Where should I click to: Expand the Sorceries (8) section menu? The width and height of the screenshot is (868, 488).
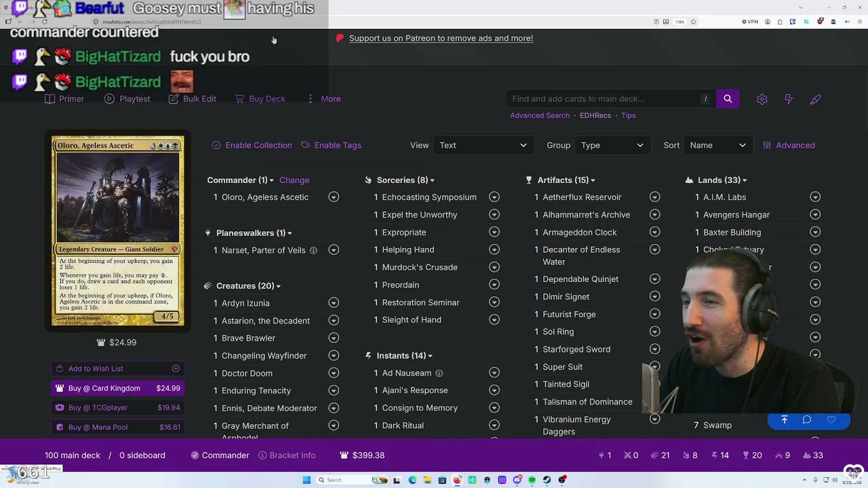point(432,180)
